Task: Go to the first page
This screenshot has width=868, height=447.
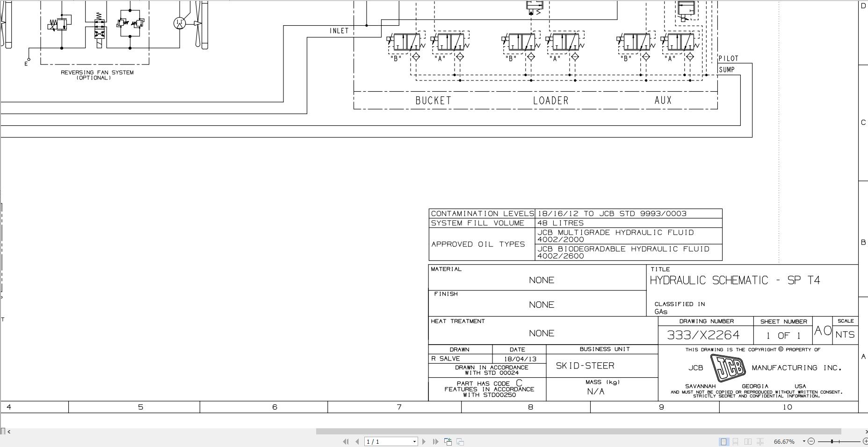Action: pyautogui.click(x=346, y=441)
